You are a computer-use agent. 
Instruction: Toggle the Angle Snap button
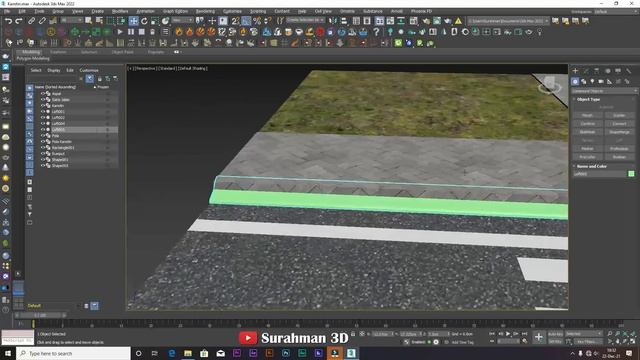(246, 20)
